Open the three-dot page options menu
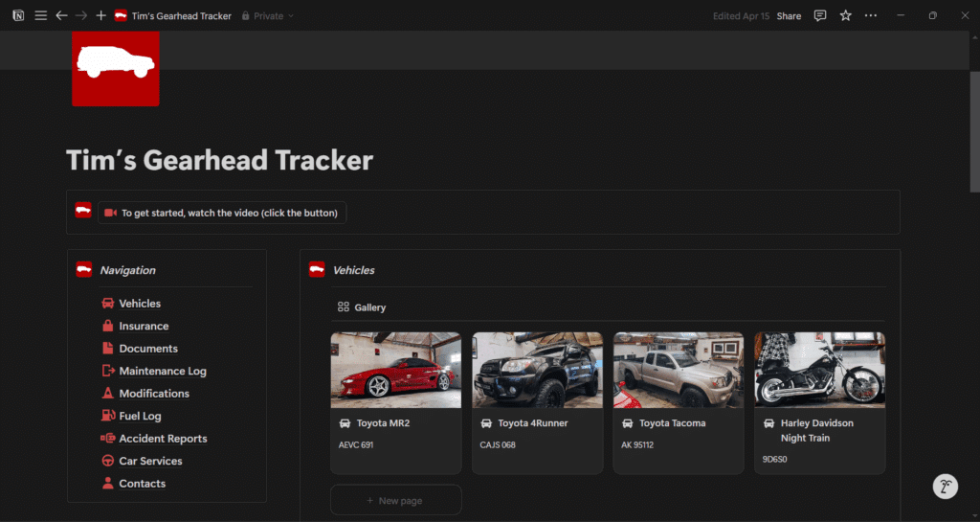This screenshot has height=522, width=980. click(870, 16)
